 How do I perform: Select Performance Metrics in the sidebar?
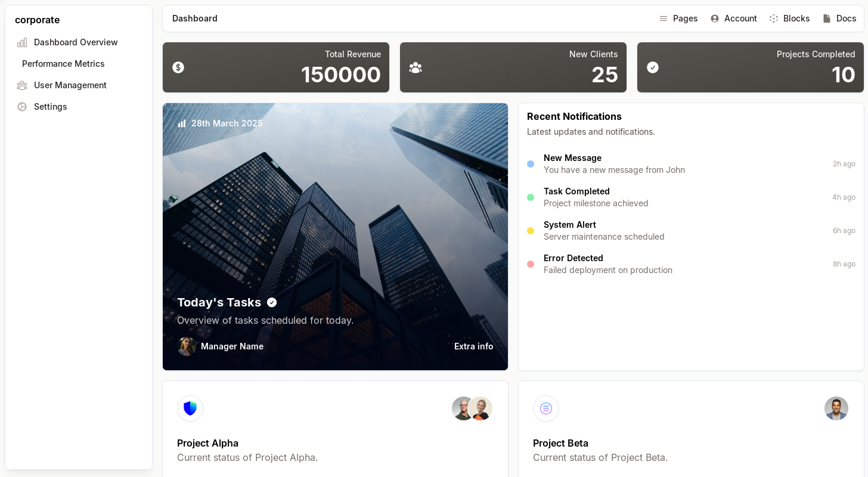point(63,64)
